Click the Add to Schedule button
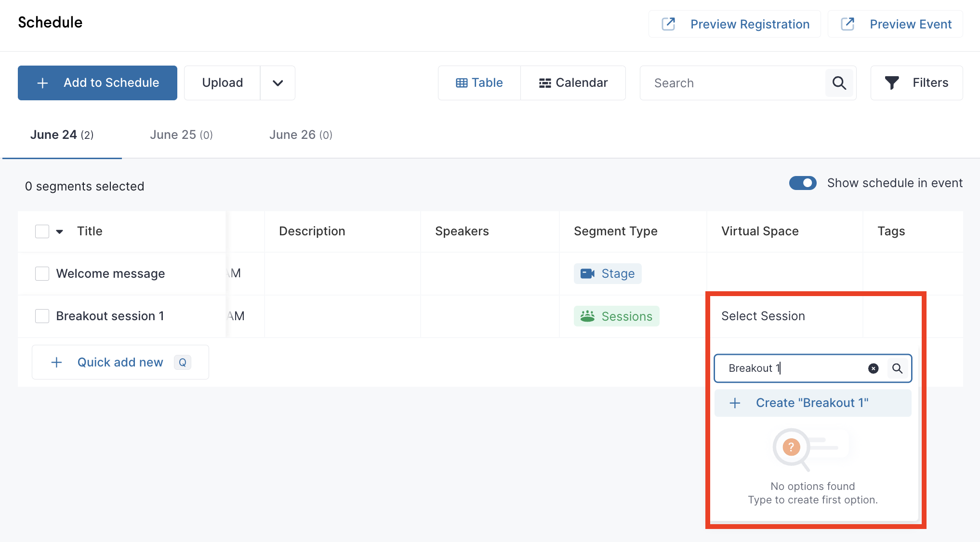Image resolution: width=980 pixels, height=542 pixels. click(x=97, y=83)
